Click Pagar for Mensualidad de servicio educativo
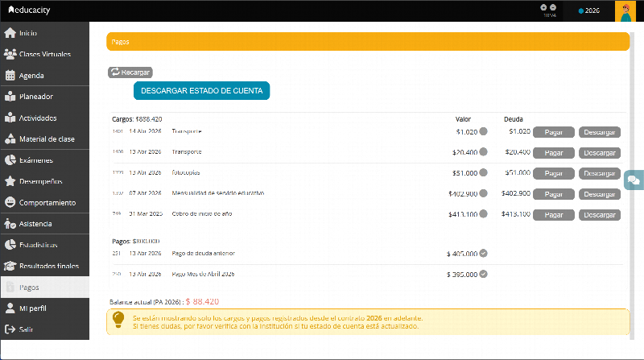Viewport: 644px width, 360px height. (x=553, y=194)
